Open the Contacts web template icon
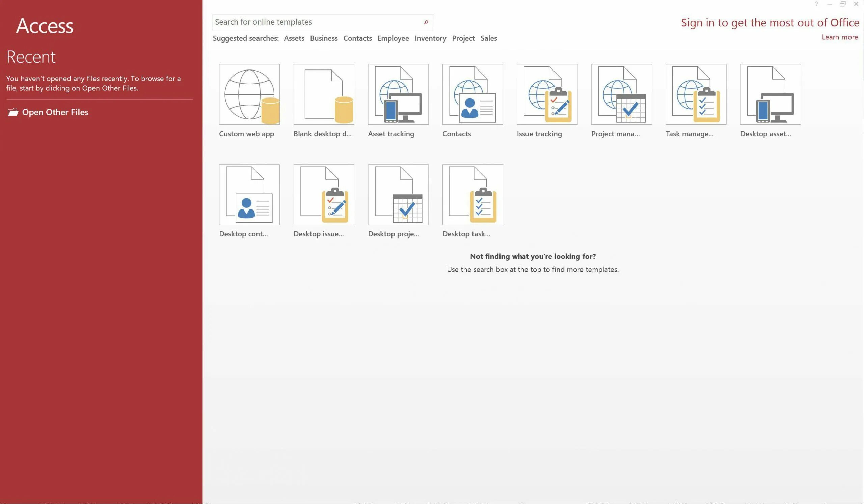The width and height of the screenshot is (864, 504). click(473, 94)
